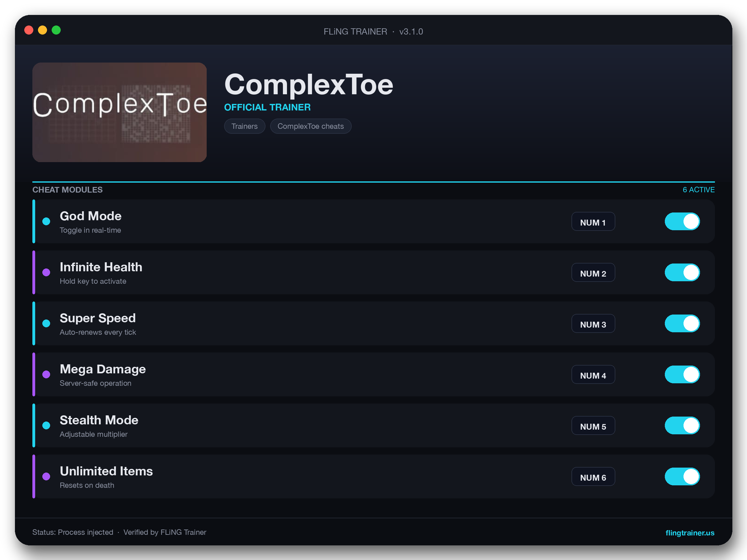Image resolution: width=747 pixels, height=560 pixels.
Task: Click the NUM 4 hotkey badge
Action: tap(593, 375)
